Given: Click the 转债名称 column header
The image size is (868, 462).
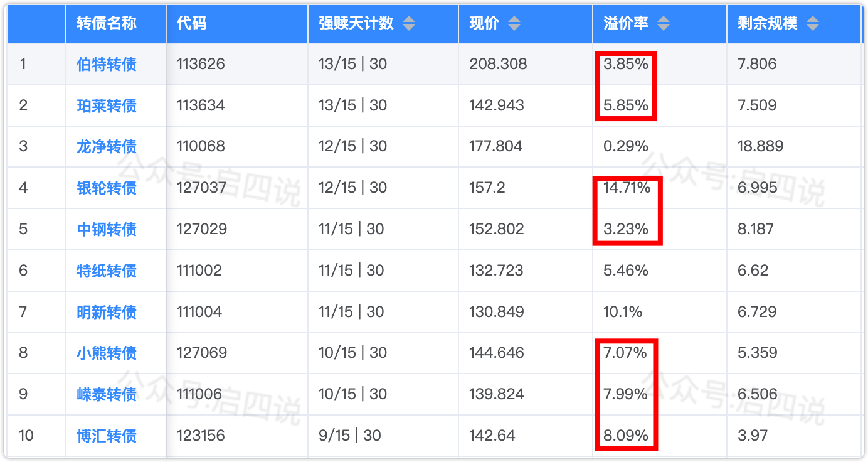Looking at the screenshot, I should pyautogui.click(x=107, y=24).
